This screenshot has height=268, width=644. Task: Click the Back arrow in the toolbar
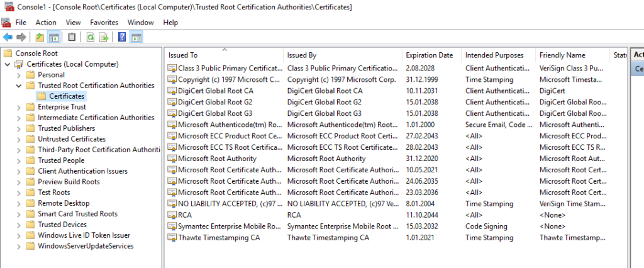click(8, 37)
